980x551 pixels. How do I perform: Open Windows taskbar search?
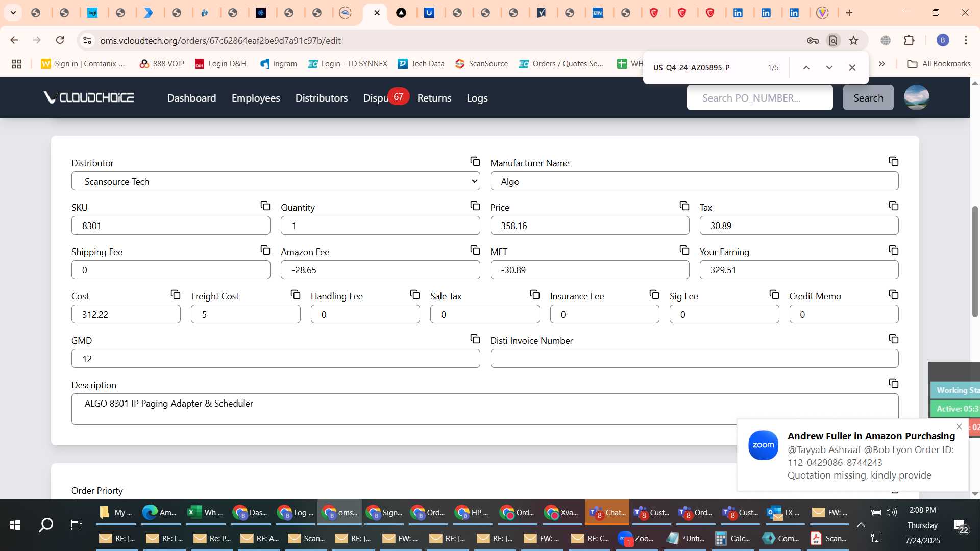[46, 525]
